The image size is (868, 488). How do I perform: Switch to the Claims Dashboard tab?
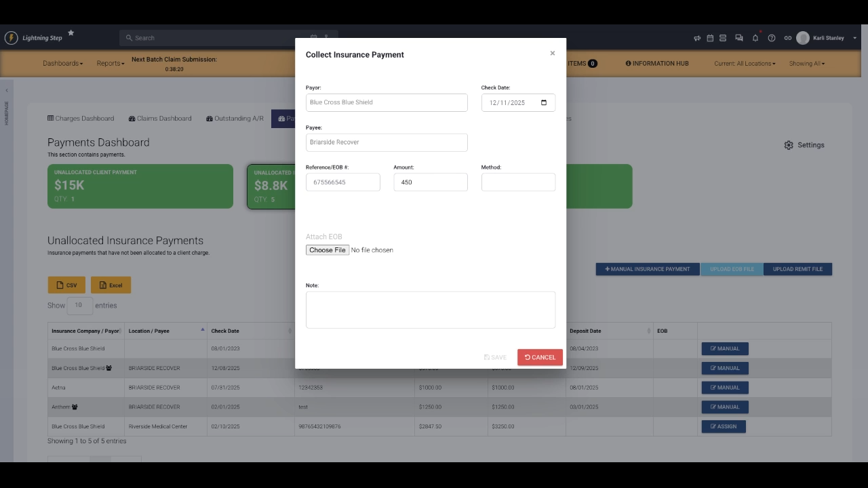pyautogui.click(x=159, y=118)
